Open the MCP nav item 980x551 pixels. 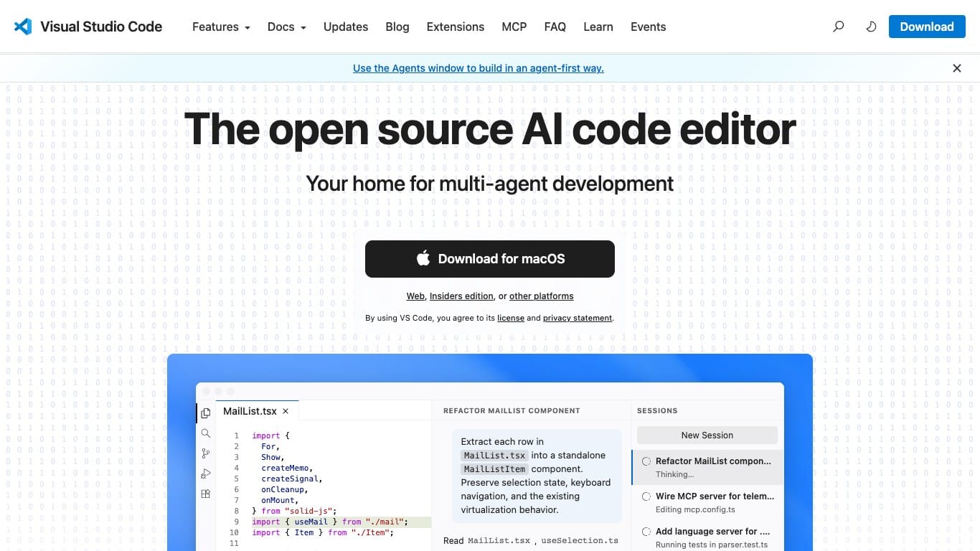(514, 27)
